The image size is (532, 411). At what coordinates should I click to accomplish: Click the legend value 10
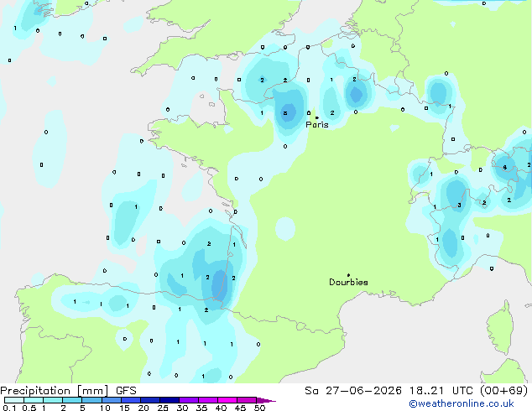105,408
